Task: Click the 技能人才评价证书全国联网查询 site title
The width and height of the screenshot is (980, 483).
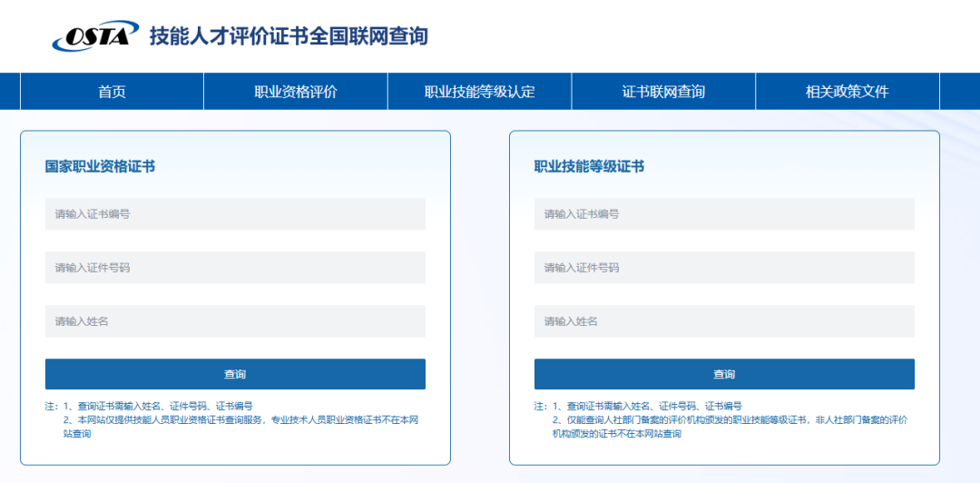Action: 289,36
